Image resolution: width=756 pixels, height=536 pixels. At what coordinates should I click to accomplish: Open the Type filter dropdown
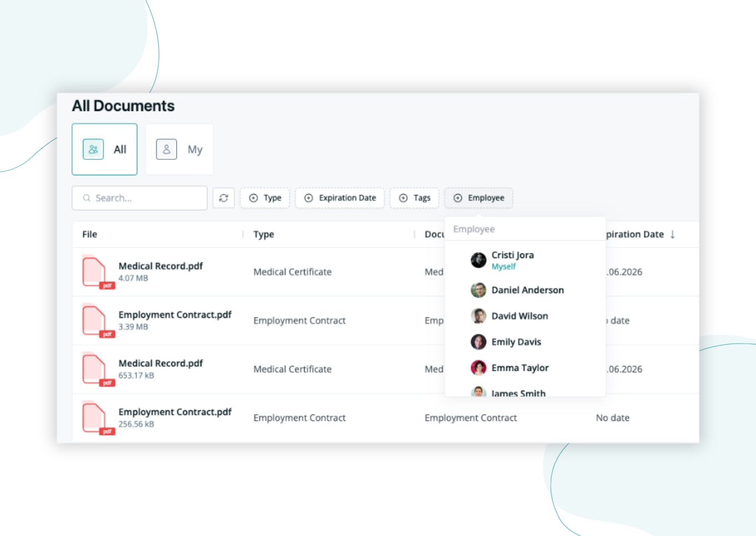tap(265, 198)
